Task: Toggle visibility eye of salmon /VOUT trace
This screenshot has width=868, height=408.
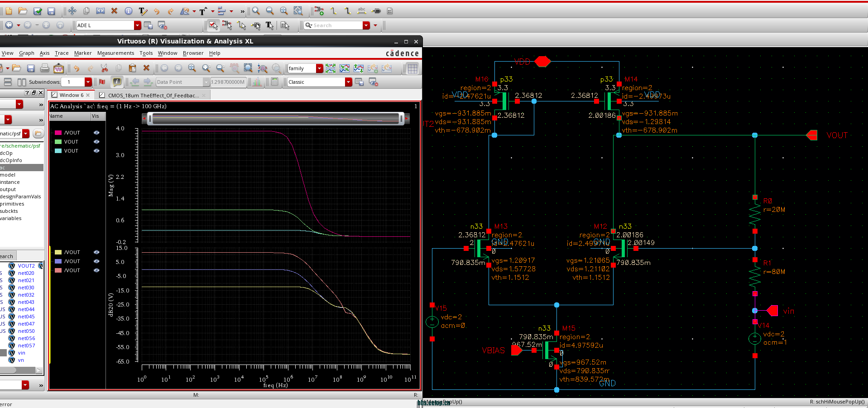Action: (x=96, y=270)
